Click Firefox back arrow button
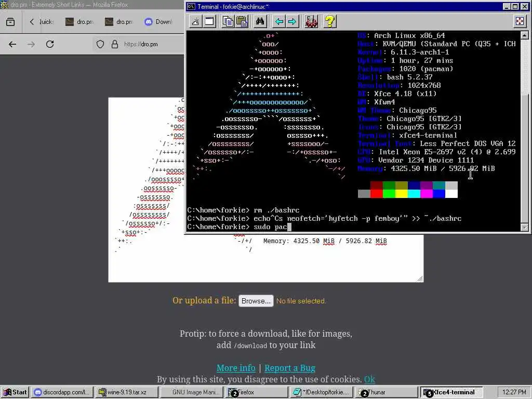 pos(12,44)
